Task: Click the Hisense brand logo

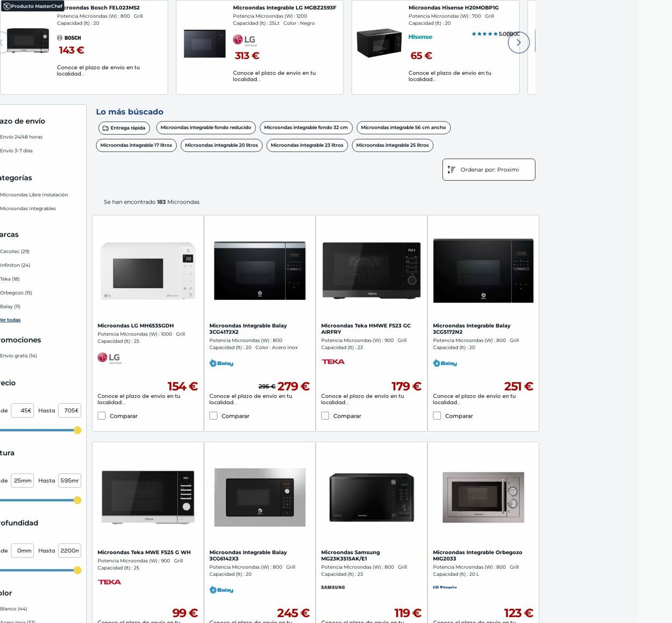Action: coord(420,37)
